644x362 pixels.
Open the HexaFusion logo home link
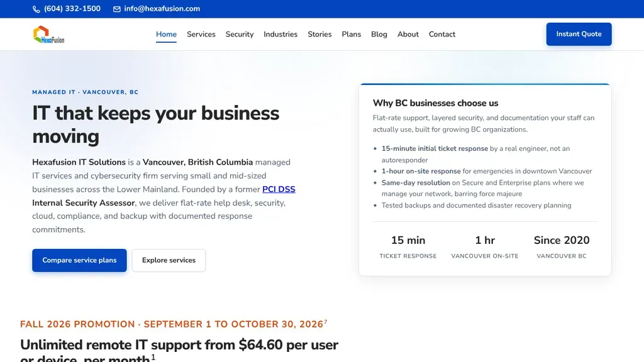48,35
